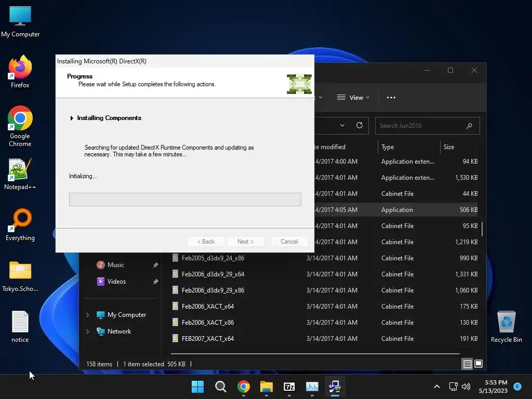Select the file FEB2007_XACT_x64
Viewport: 532px width, 399px height.
[x=208, y=339]
